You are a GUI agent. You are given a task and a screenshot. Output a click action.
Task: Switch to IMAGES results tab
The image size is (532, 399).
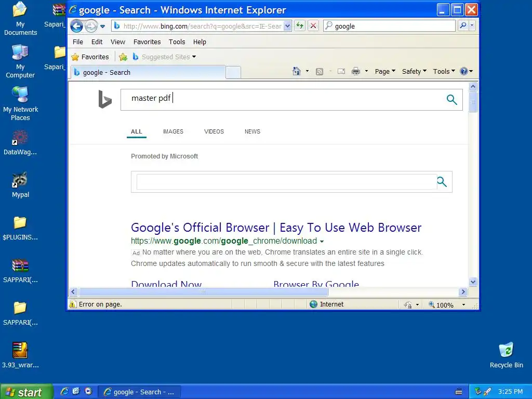173,131
